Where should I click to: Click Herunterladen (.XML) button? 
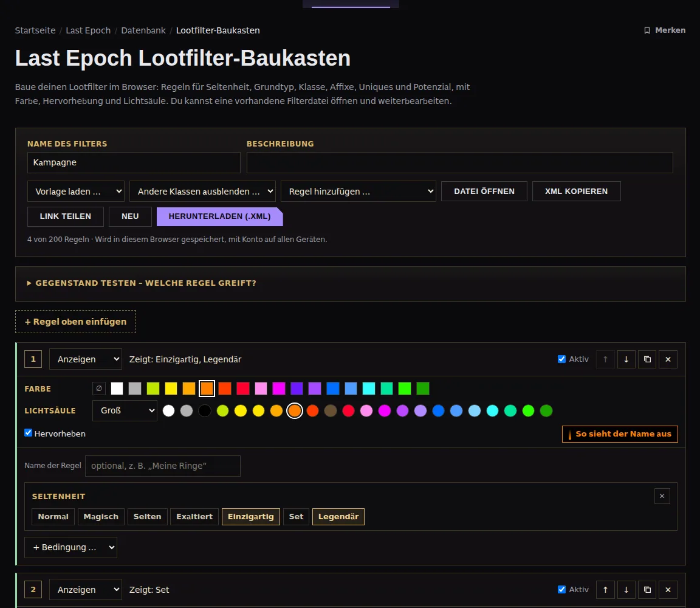coord(219,216)
